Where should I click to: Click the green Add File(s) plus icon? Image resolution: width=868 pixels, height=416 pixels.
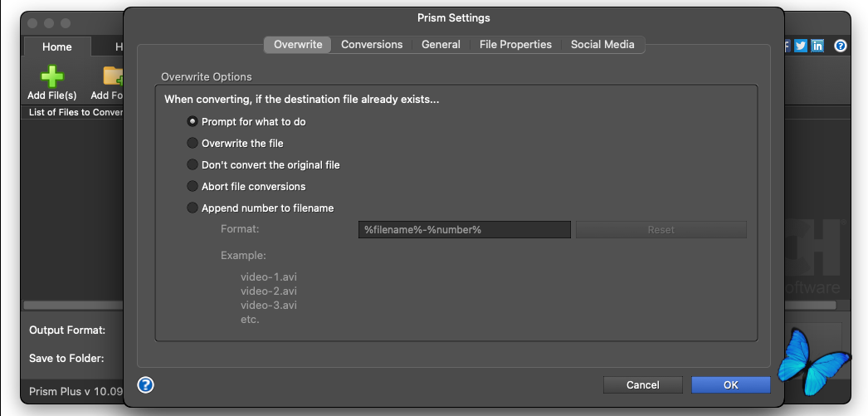pos(51,76)
